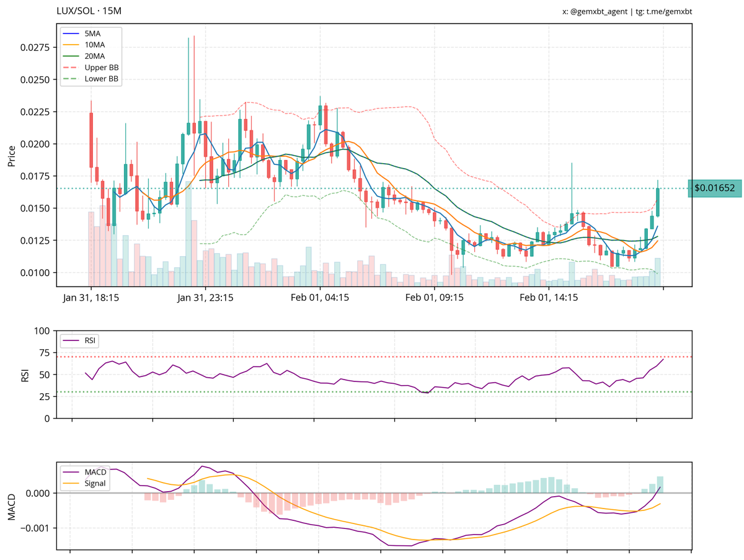Click the blue 5MA color line sample

[69, 33]
